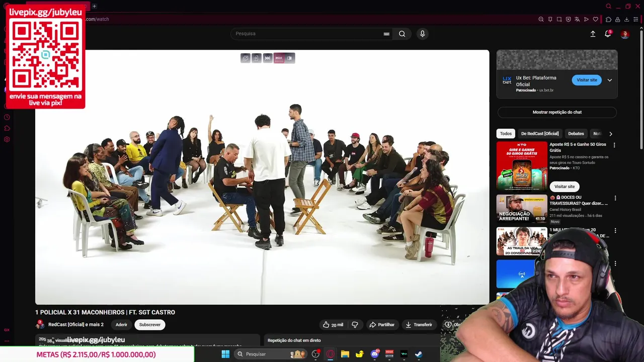
Task: Open Voicemeeter from taskbar
Action: [389, 354]
